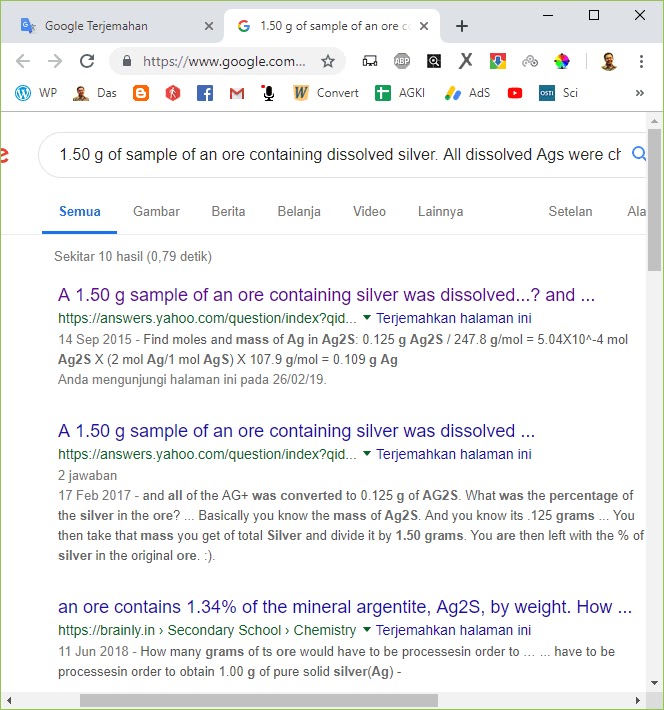
Task: Reload the current page
Action: point(87,61)
